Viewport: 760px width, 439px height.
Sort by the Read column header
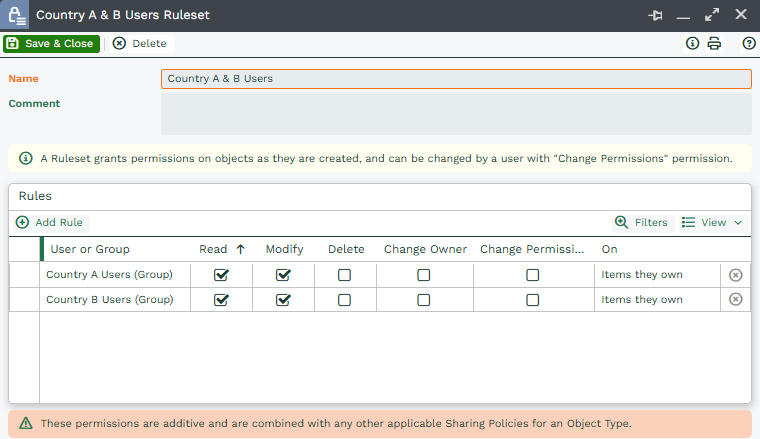point(214,249)
